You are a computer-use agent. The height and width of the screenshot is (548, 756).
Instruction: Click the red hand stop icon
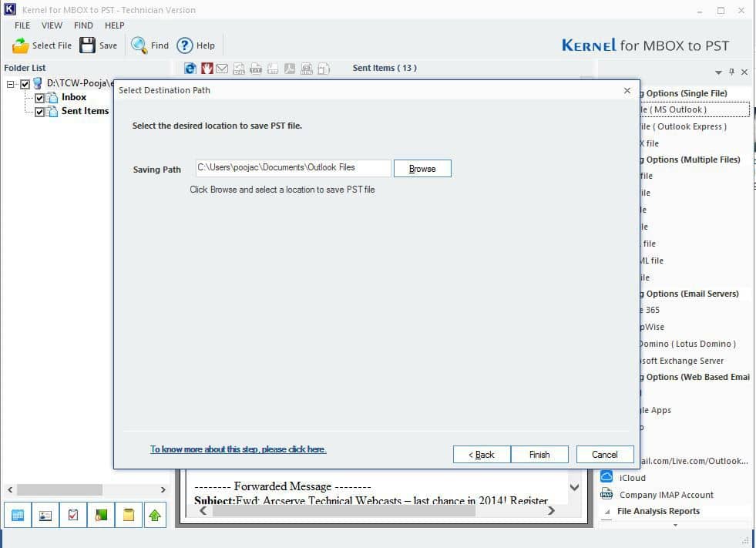pyautogui.click(x=207, y=69)
